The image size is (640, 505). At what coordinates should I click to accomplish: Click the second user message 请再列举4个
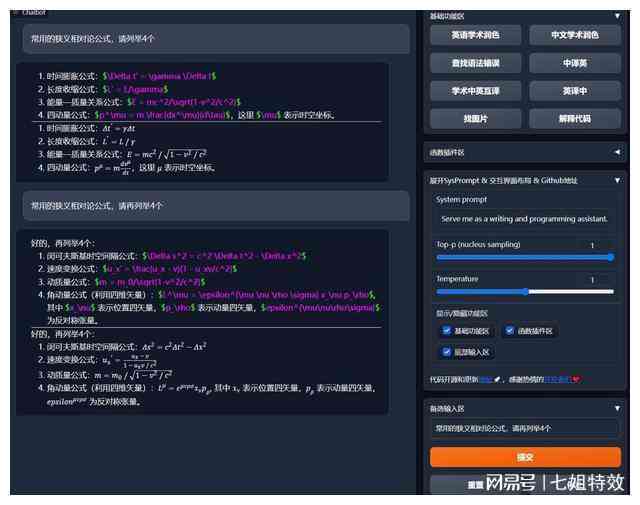coord(216,206)
